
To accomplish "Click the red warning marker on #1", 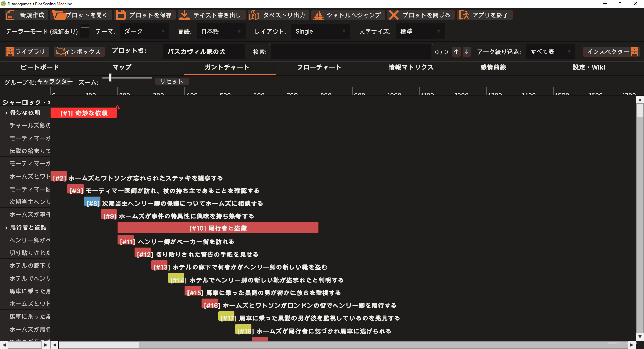I will click(x=118, y=107).
